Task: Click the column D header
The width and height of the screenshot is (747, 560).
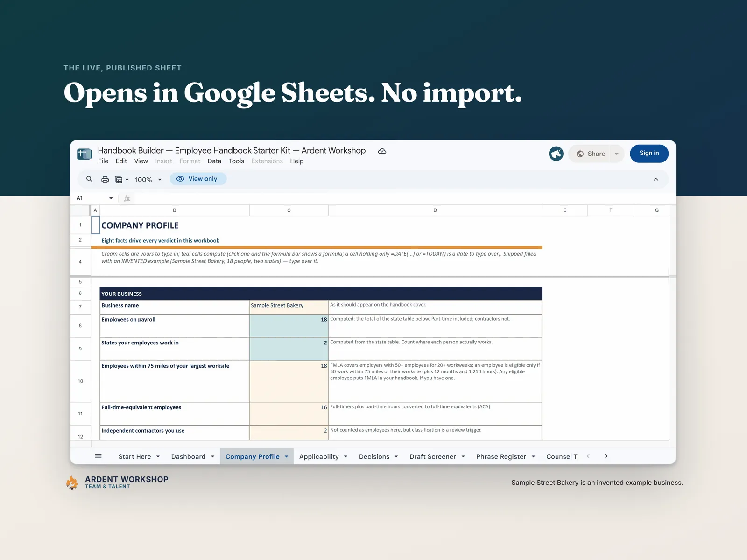Action: [x=435, y=210]
